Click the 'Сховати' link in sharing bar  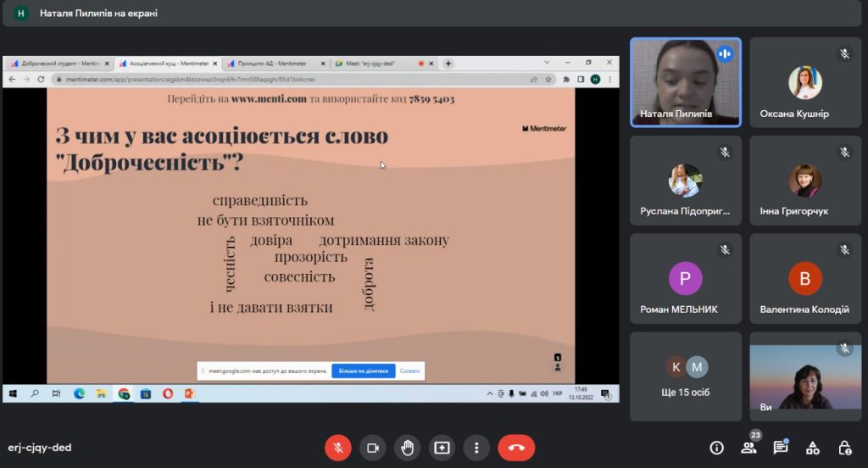click(x=409, y=370)
